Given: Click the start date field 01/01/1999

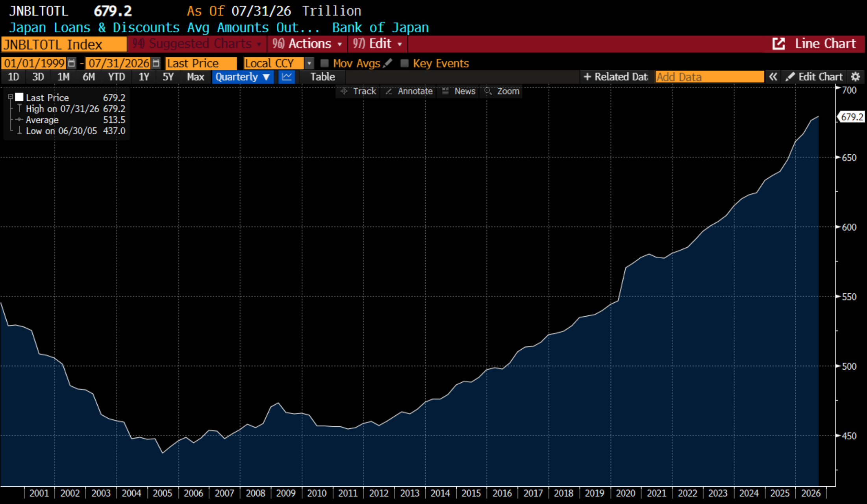Looking at the screenshot, I should point(35,63).
